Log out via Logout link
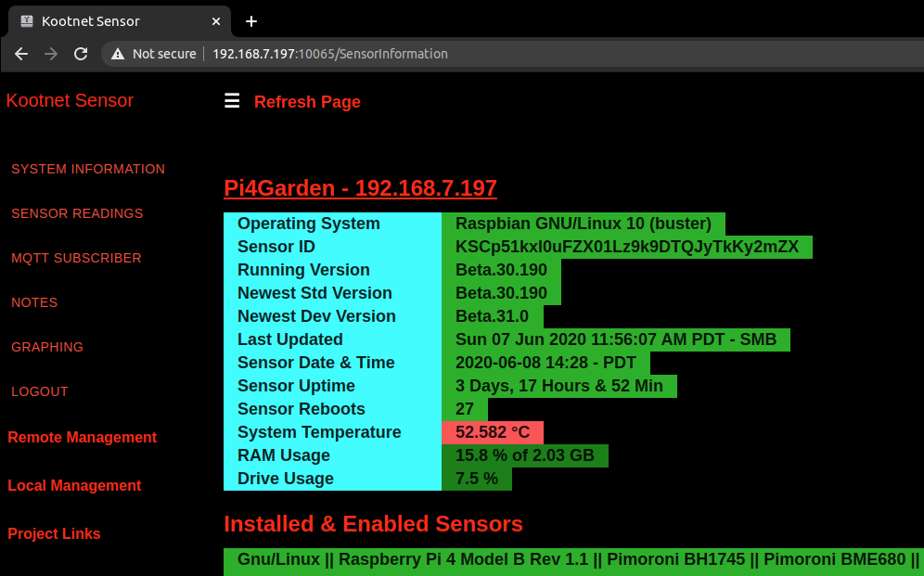 (40, 391)
